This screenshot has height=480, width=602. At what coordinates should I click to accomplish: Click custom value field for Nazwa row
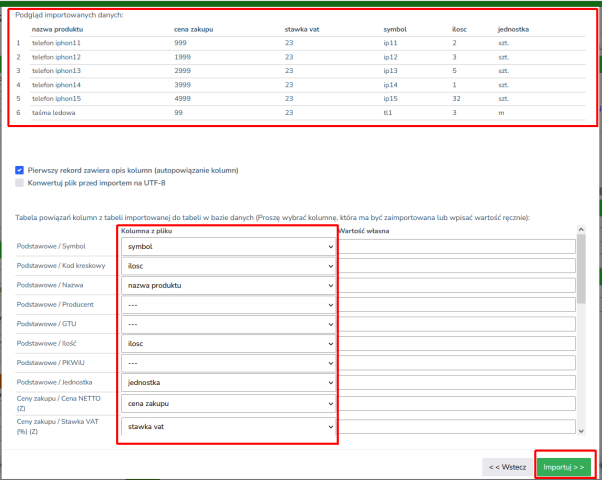456,285
